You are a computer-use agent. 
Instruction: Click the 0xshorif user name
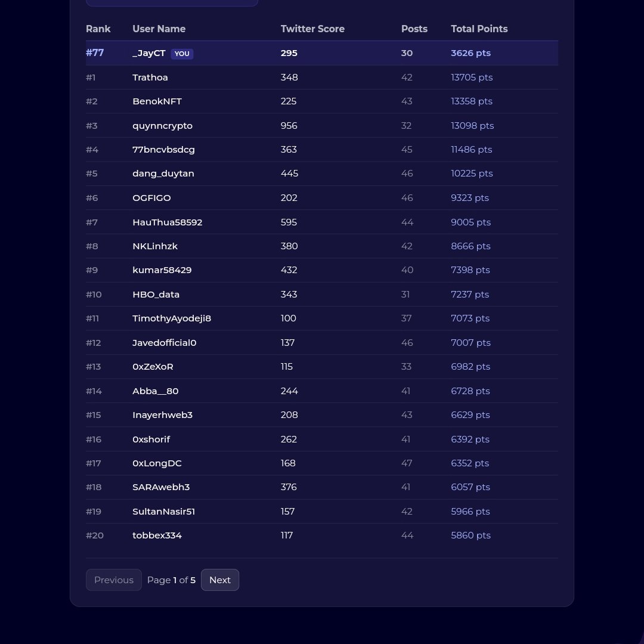(x=151, y=439)
